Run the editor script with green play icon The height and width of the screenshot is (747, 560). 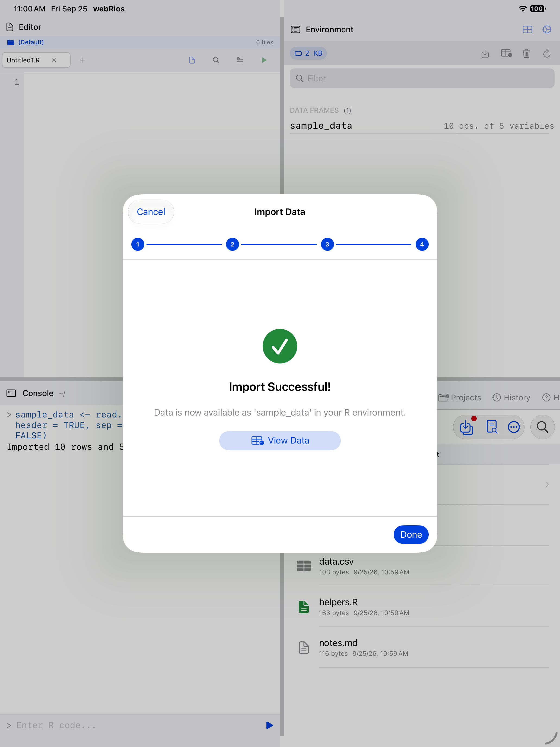(264, 60)
